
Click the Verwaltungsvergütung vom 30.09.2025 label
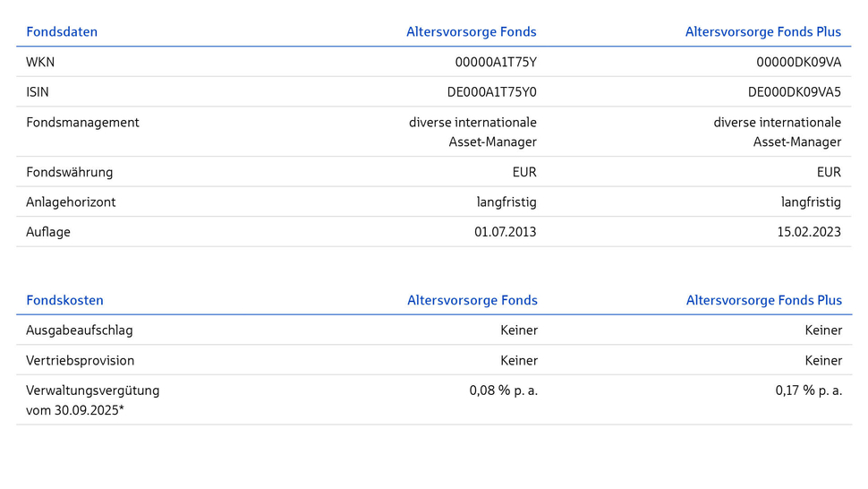92,399
